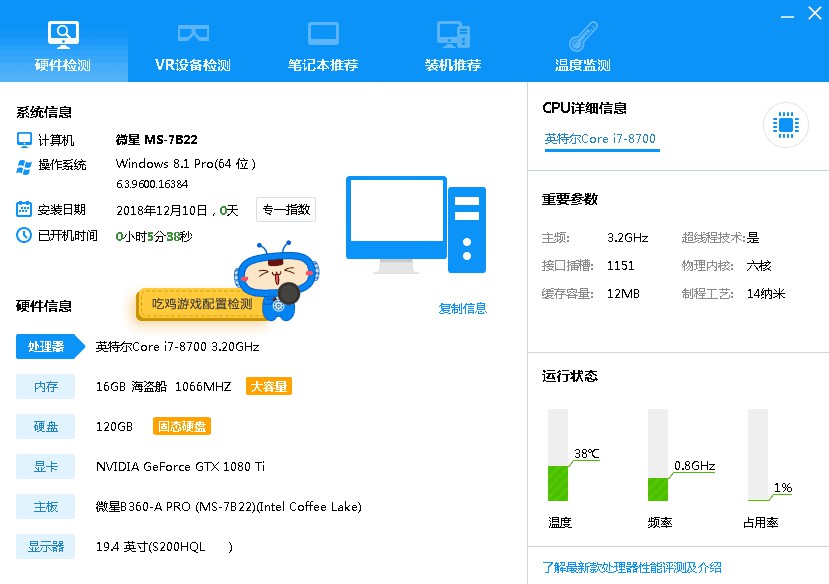The image size is (829, 584).
Task: Select the 显示器 monitor category
Action: [45, 546]
